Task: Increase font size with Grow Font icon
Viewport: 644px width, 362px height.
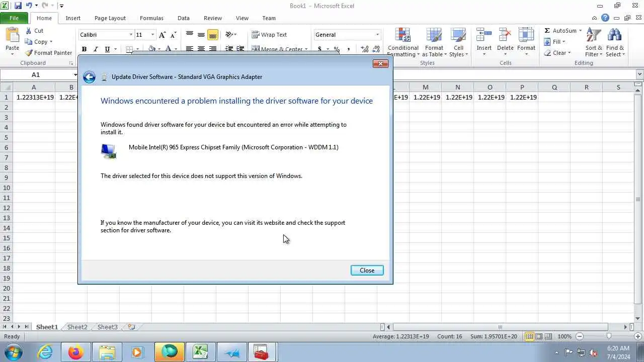Action: [x=162, y=35]
